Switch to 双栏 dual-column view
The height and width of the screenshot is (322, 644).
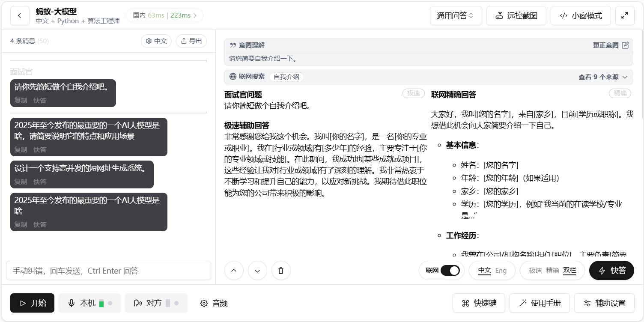(569, 271)
